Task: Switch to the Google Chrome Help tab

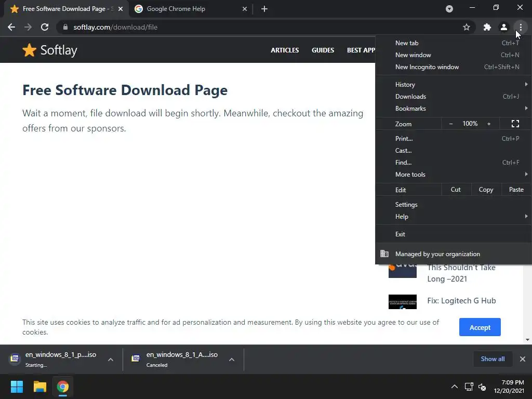Action: [x=191, y=9]
